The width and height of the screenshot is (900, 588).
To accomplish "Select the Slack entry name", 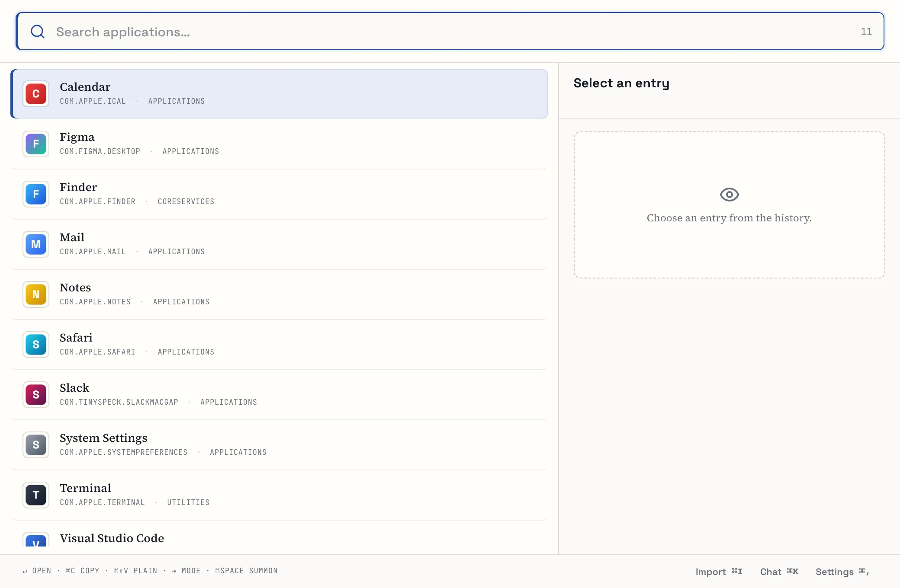I will (74, 388).
